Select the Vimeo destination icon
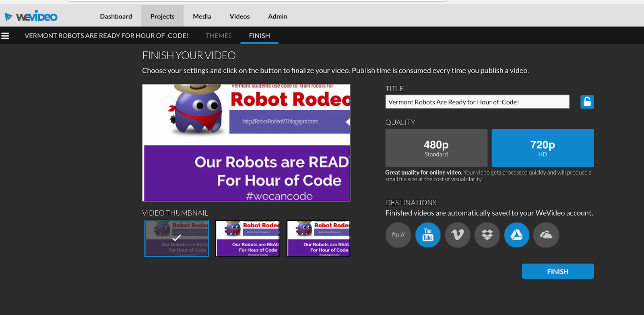Image resolution: width=644 pixels, height=315 pixels. 458,235
